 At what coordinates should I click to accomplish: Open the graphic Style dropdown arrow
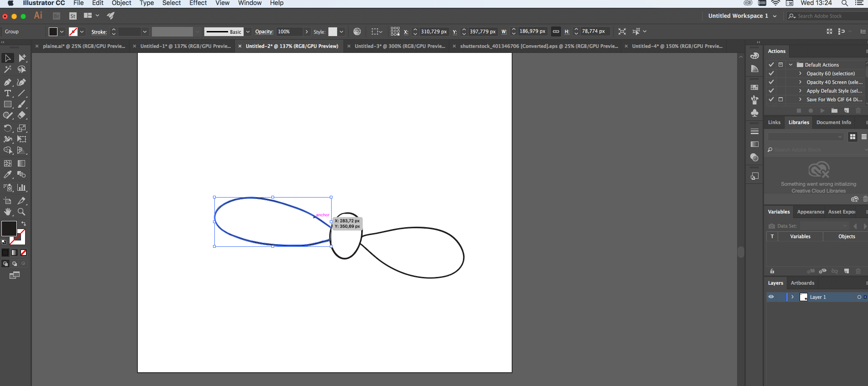[x=341, y=31]
